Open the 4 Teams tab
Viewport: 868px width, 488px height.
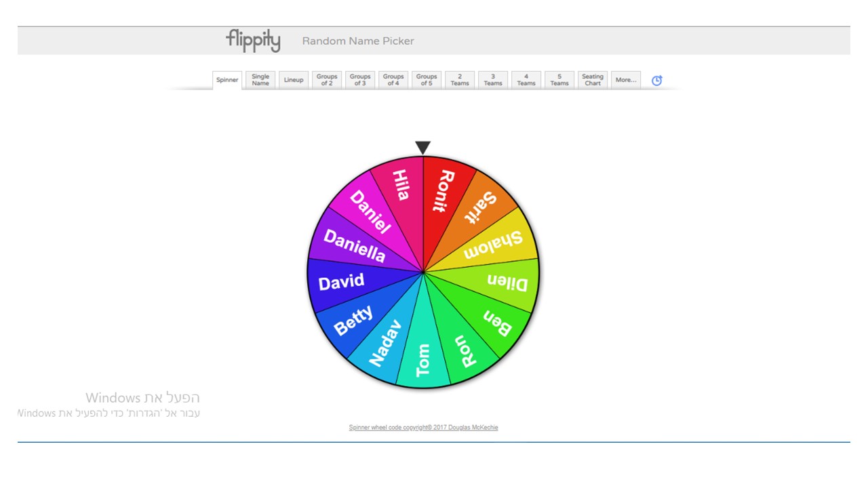click(x=526, y=79)
